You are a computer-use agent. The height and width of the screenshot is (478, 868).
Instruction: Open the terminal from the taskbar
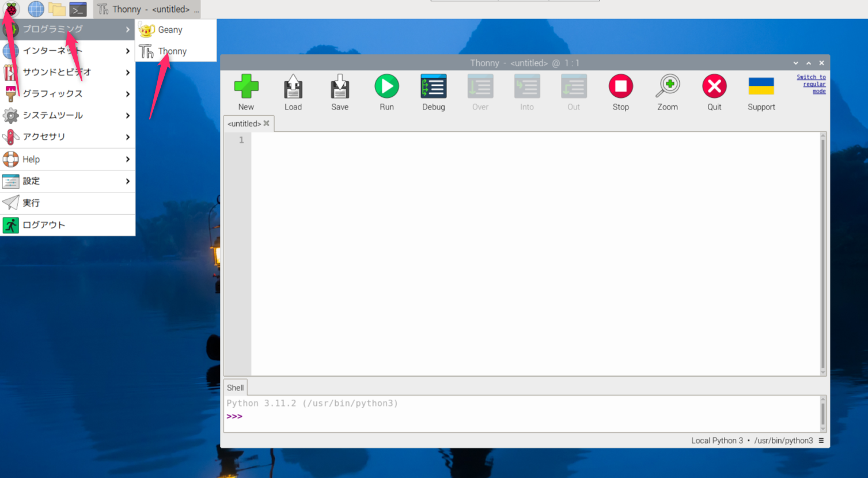pos(78,9)
